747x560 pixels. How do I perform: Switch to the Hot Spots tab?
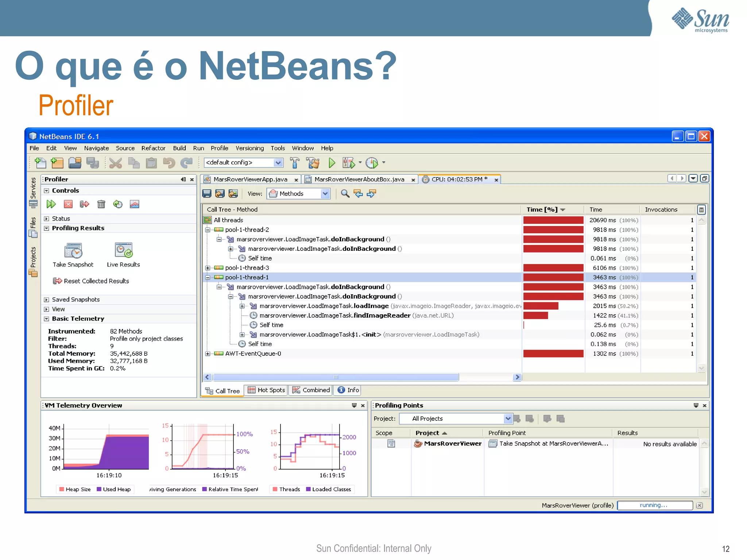266,390
